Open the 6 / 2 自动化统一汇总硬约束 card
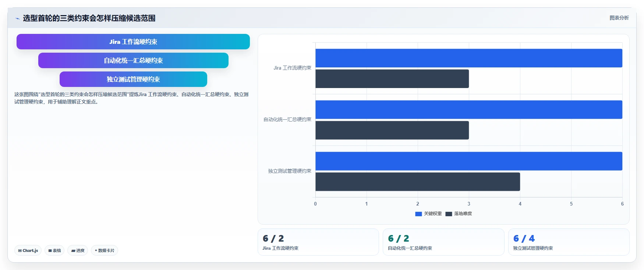The image size is (644, 270). pos(443,242)
